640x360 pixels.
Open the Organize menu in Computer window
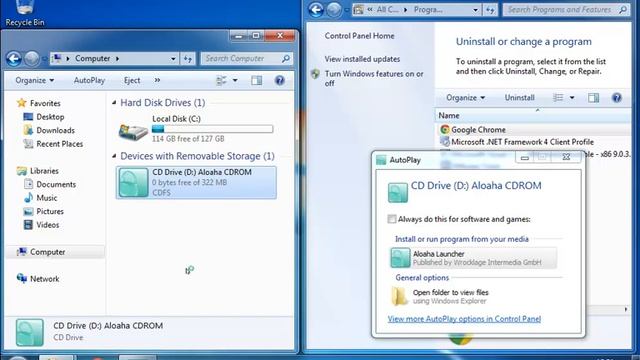(x=35, y=80)
